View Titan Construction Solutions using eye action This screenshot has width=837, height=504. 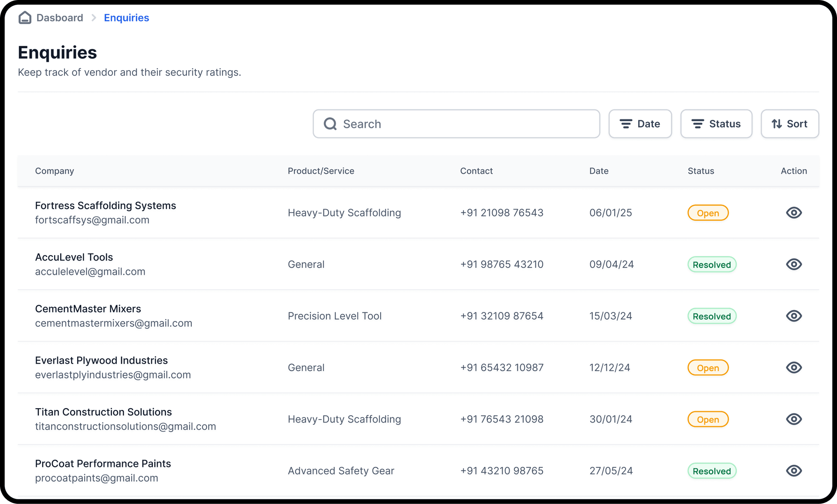[794, 419]
